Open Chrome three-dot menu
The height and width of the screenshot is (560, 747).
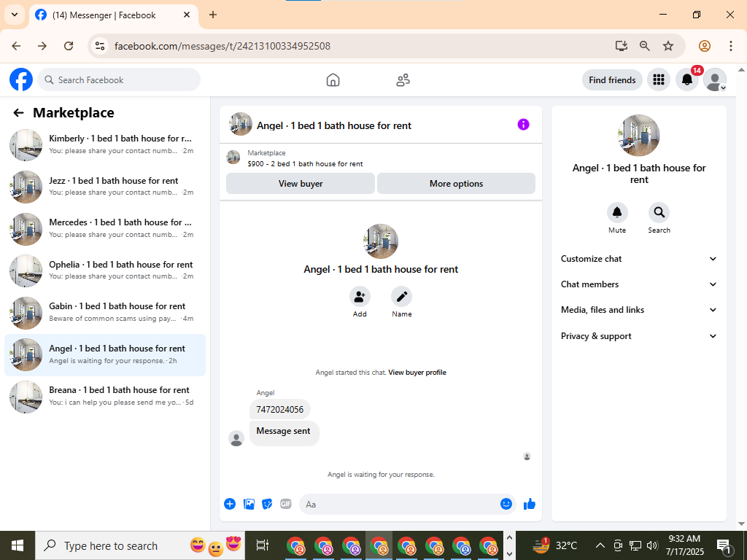[731, 46]
